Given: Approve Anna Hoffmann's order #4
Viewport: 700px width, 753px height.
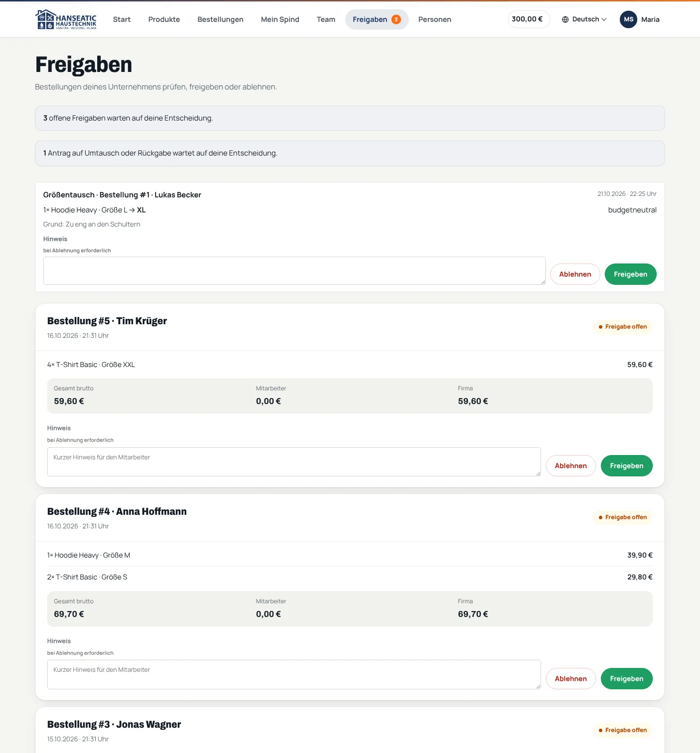Looking at the screenshot, I should (x=627, y=679).
